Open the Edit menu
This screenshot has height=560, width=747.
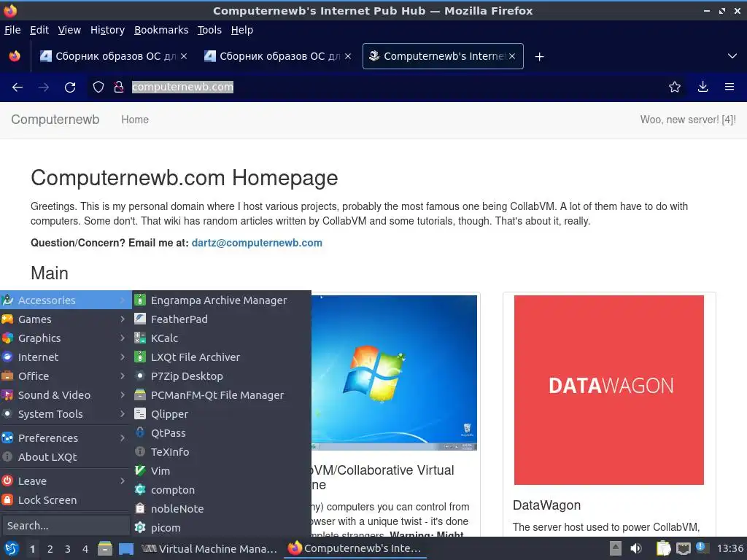pyautogui.click(x=39, y=30)
